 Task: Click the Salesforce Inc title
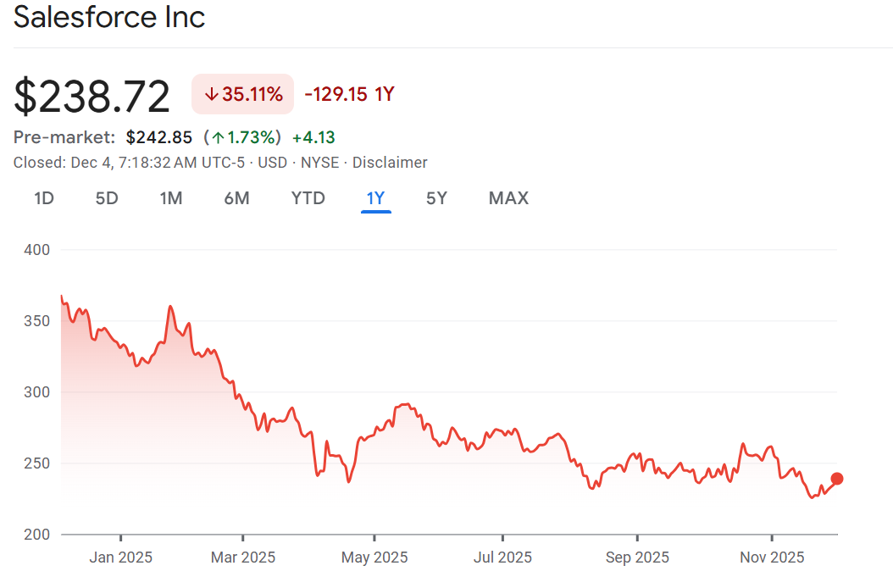tap(109, 17)
